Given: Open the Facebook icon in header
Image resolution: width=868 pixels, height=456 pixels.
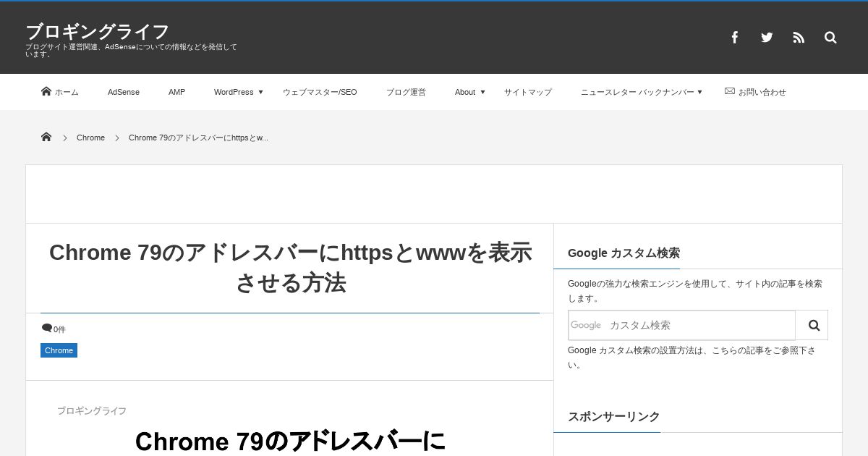Looking at the screenshot, I should click(x=734, y=38).
